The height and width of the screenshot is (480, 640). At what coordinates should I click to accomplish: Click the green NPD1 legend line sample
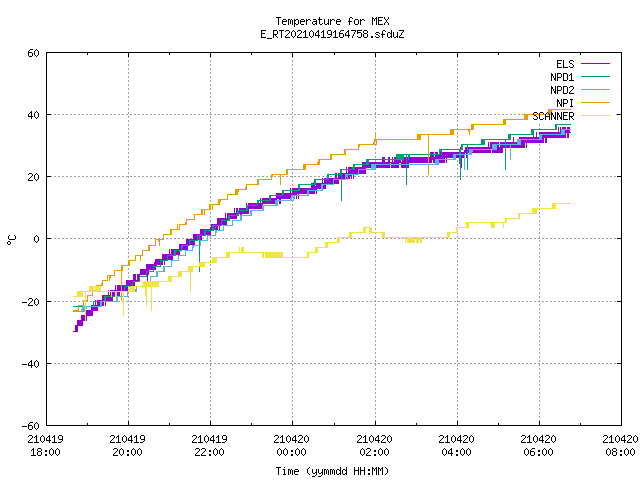point(595,76)
